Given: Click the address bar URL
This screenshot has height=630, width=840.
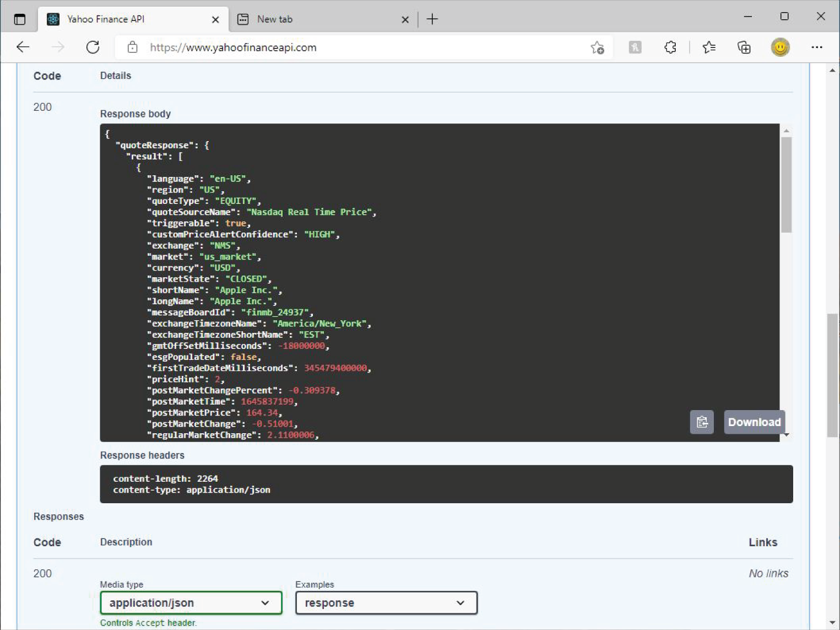Looking at the screenshot, I should (233, 47).
